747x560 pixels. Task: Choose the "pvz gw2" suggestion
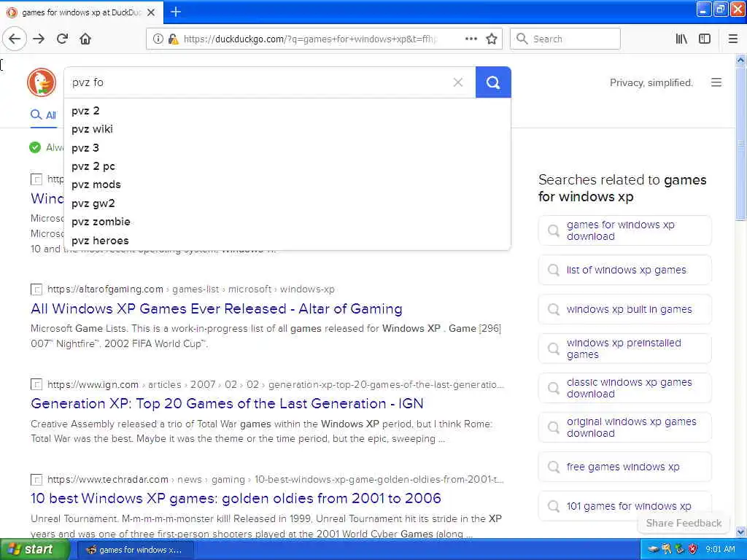coord(287,203)
